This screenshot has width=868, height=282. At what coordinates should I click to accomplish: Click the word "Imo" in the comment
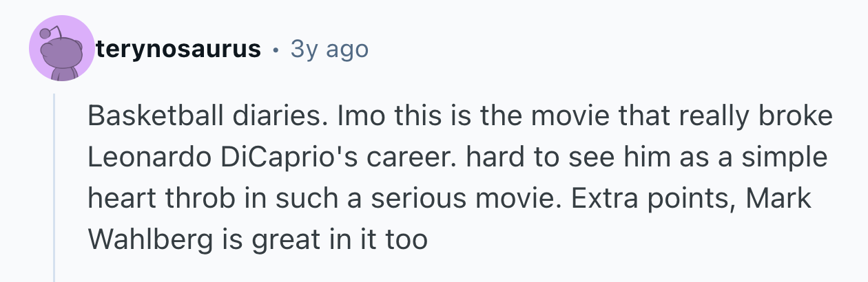(x=358, y=117)
